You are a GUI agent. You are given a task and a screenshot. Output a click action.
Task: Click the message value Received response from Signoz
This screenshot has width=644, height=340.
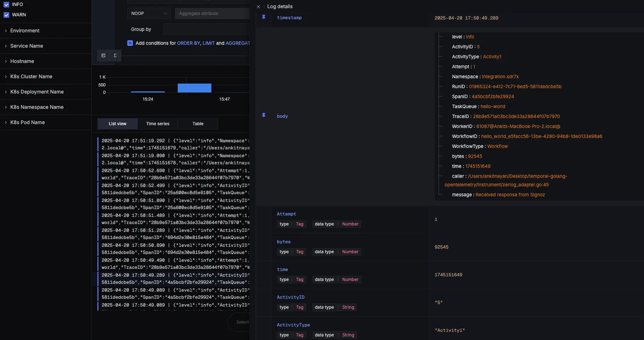510,195
